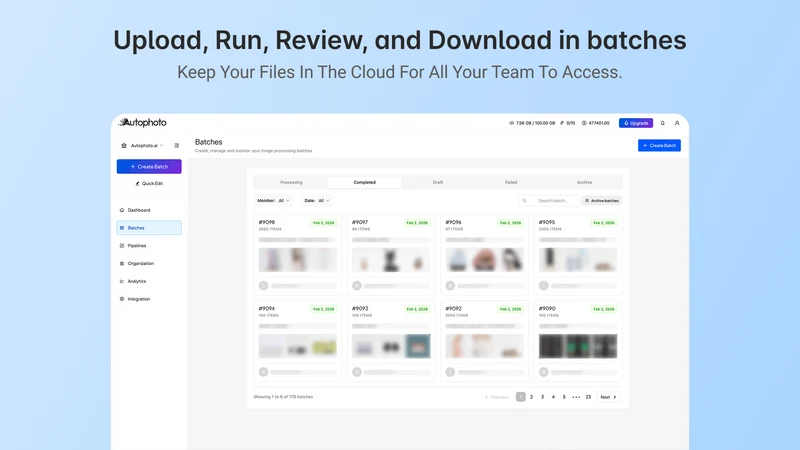Click the #9092 batch title
Screen dimensions: 800x450
coord(453,308)
